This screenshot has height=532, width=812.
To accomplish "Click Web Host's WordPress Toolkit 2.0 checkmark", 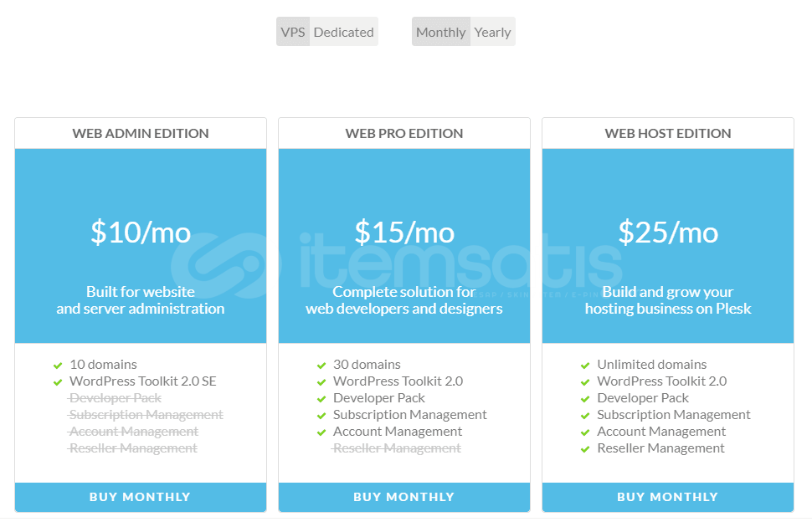I will coord(585,382).
